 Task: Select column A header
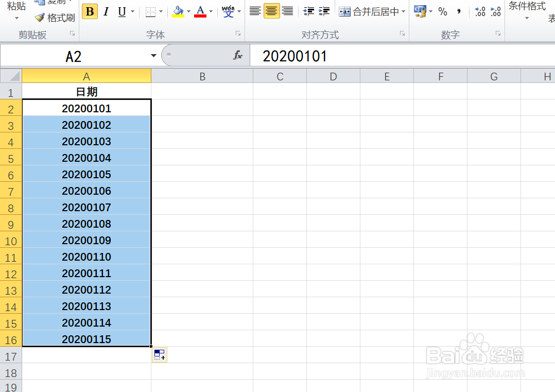pos(86,76)
